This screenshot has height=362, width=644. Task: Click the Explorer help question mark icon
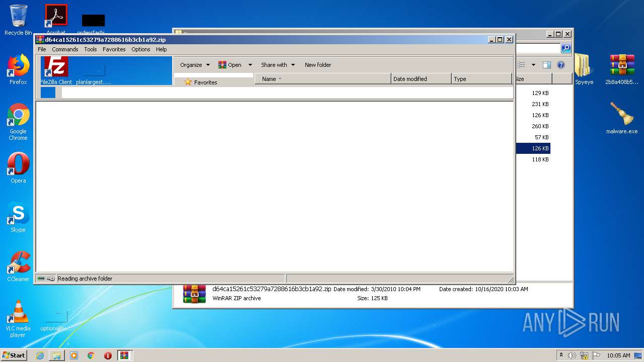(561, 65)
